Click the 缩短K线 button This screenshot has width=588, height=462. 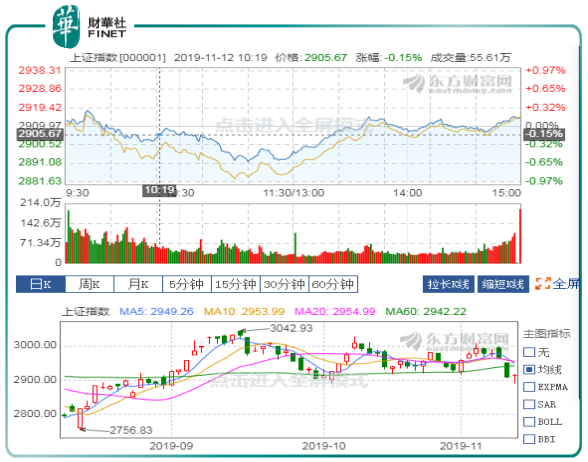tap(503, 284)
